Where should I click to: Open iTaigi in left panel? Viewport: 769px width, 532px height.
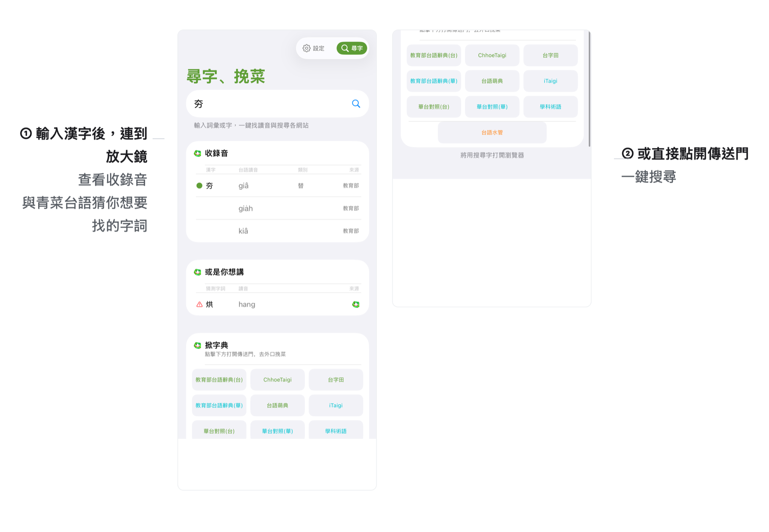point(336,405)
